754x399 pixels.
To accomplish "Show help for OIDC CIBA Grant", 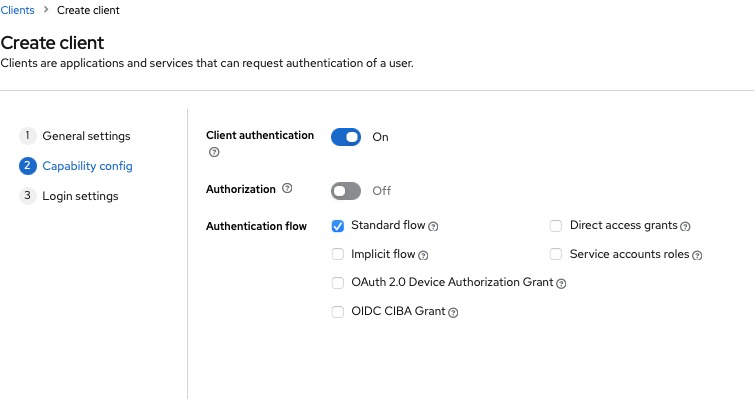I will (453, 312).
